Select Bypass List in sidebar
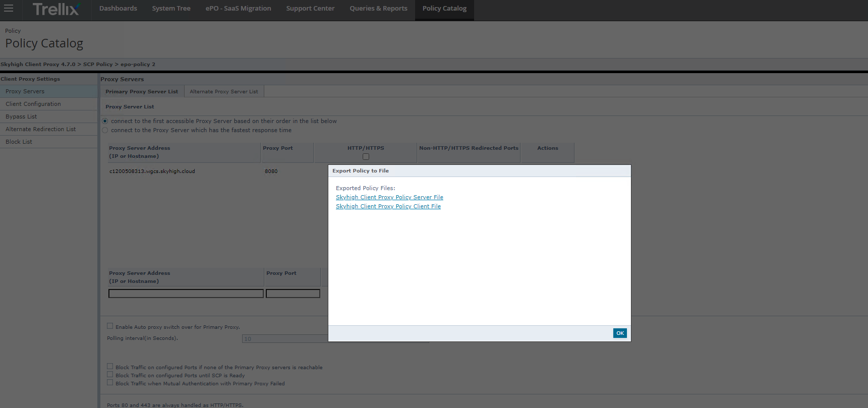Screen dimensions: 868x408 21,116
